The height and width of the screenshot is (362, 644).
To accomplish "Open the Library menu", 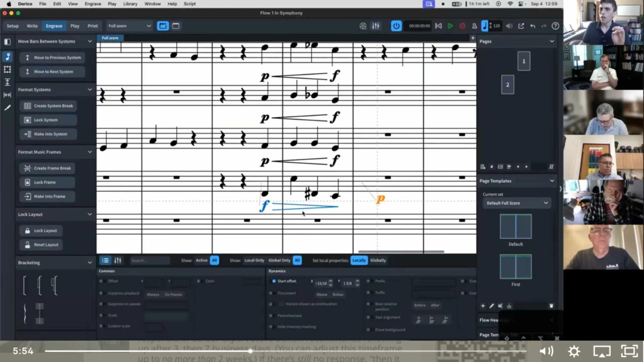I will tap(130, 4).
